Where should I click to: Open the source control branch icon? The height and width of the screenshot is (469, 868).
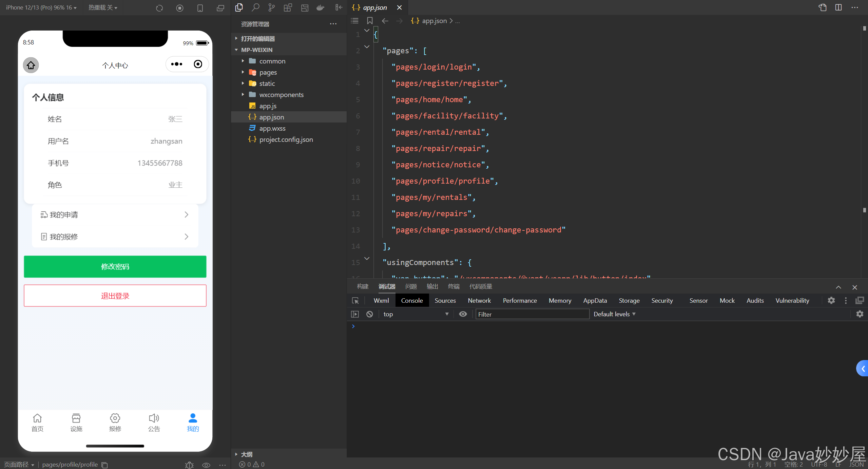(x=272, y=7)
